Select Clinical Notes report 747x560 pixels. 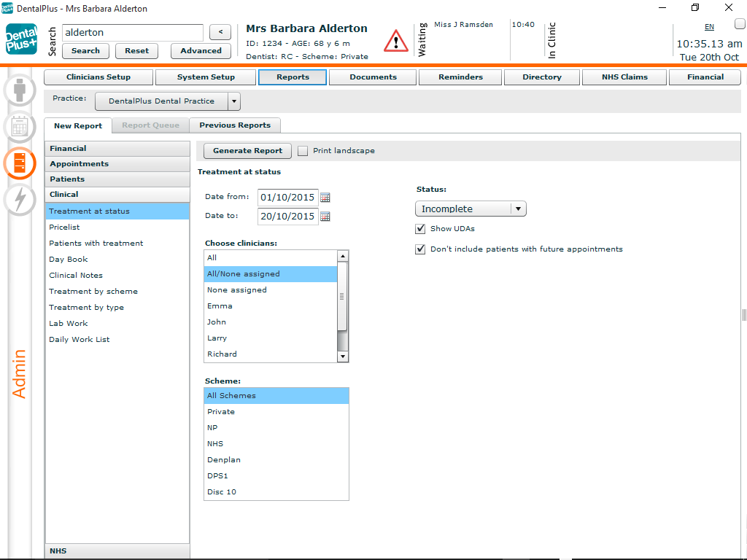click(117, 276)
